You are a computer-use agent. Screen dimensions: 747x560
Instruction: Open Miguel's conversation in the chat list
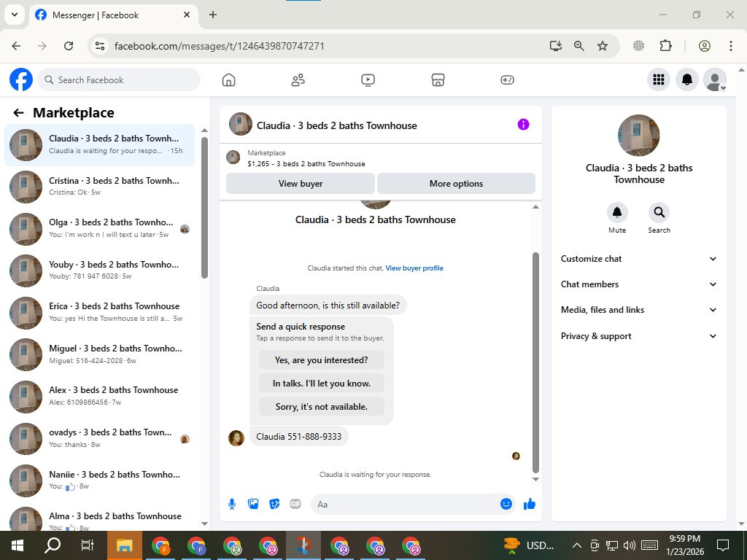pyautogui.click(x=99, y=354)
